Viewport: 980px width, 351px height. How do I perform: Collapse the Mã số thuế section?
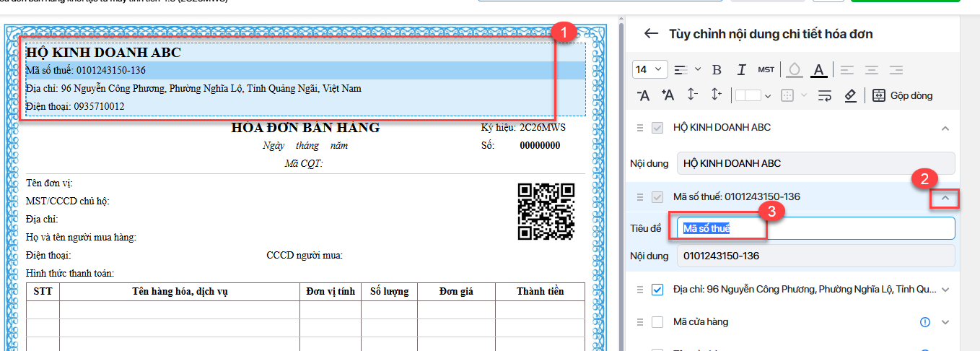945,198
